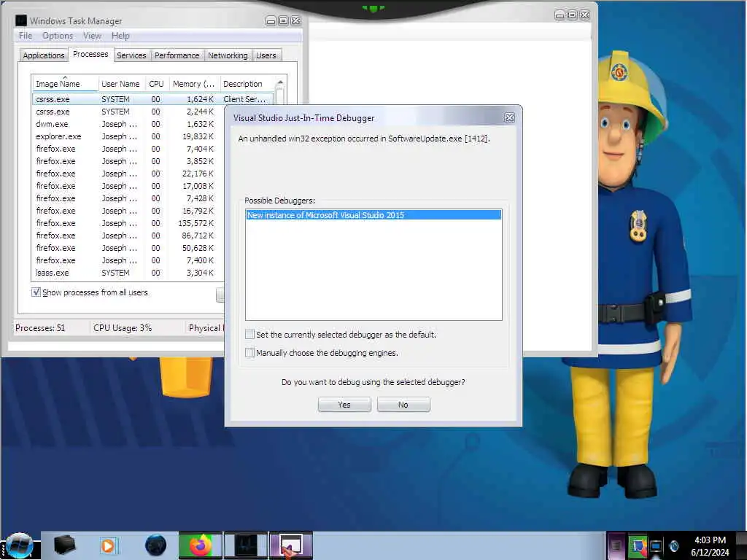Image resolution: width=747 pixels, height=560 pixels.
Task: Open the Networking tab
Action: (x=228, y=55)
